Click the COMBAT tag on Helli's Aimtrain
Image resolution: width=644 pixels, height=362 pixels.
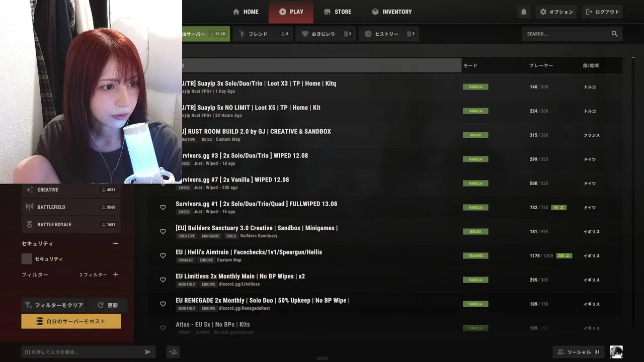point(186,260)
